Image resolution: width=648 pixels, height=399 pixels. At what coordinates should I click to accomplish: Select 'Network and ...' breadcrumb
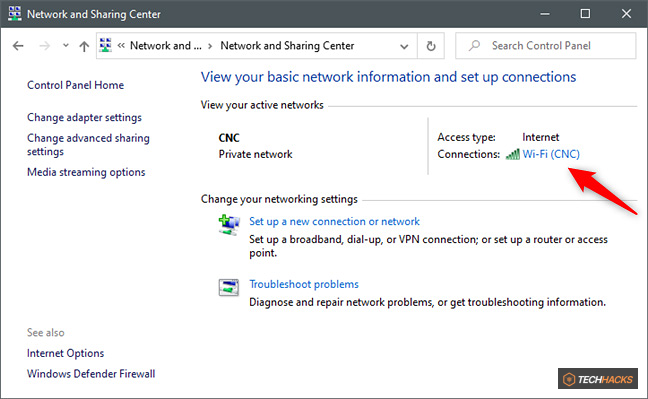(166, 45)
